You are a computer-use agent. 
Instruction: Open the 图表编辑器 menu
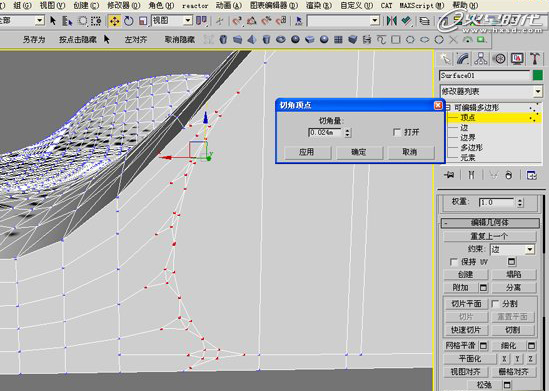(x=274, y=5)
